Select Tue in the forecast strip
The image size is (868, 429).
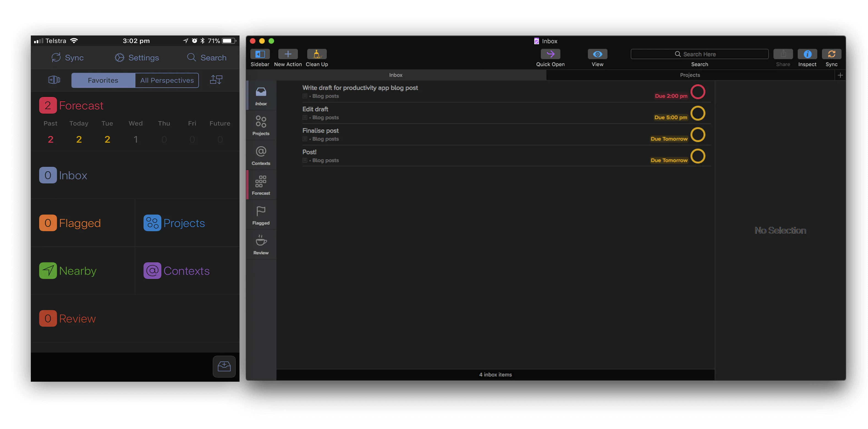[x=107, y=132]
